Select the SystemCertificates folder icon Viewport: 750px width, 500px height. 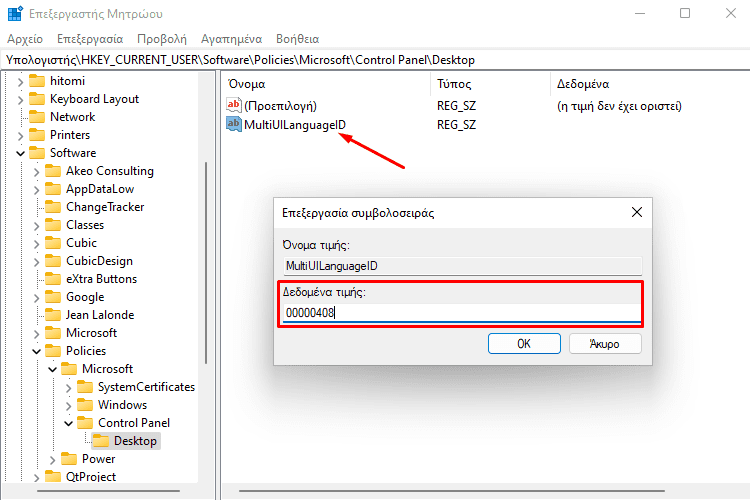point(85,387)
